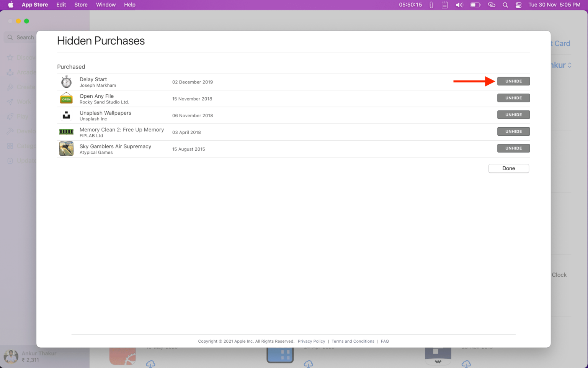Click the 15 November 2018 date
This screenshot has height=368, width=588.
(x=192, y=99)
